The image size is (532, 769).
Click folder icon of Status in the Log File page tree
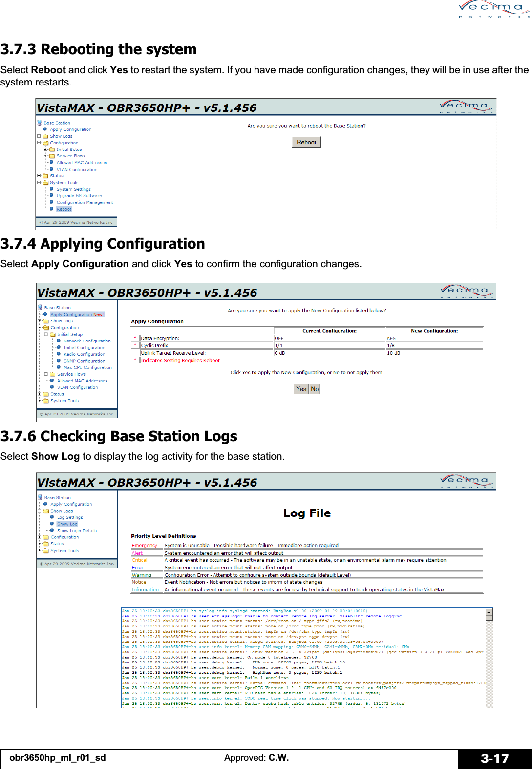(45, 544)
